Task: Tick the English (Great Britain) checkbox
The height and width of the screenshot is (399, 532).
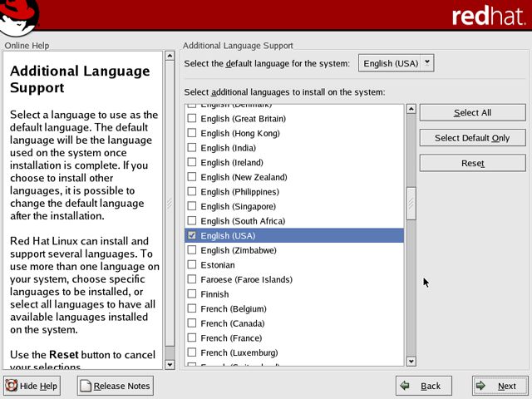Action: point(193,119)
